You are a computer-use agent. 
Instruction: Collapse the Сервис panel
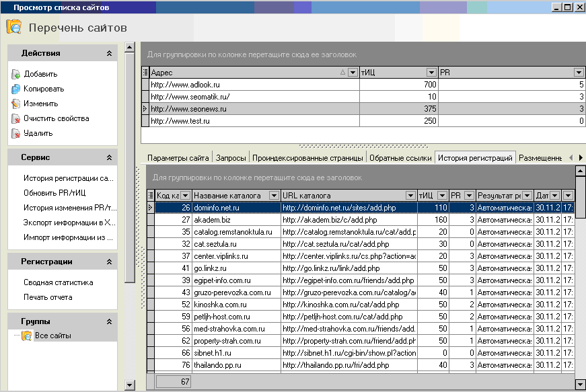point(109,157)
